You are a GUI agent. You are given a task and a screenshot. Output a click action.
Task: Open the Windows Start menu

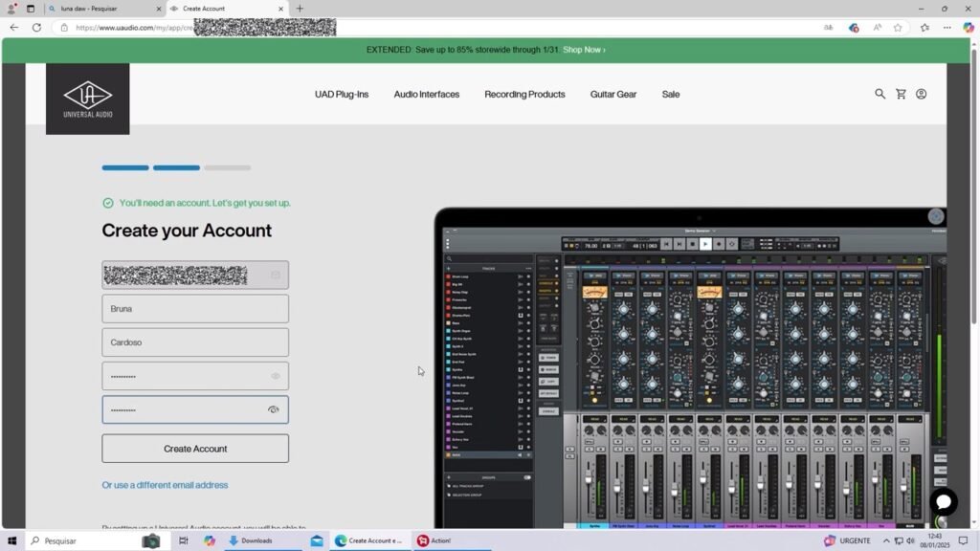(x=11, y=540)
